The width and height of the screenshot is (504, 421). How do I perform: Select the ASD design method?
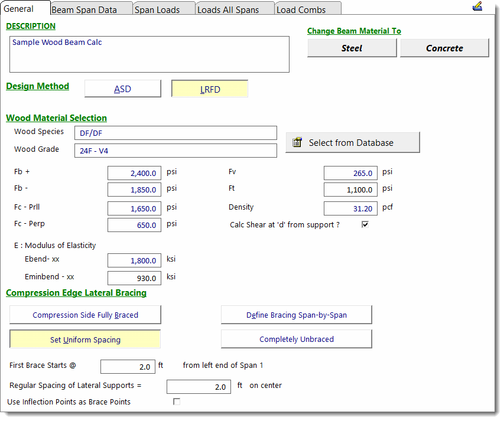click(123, 89)
